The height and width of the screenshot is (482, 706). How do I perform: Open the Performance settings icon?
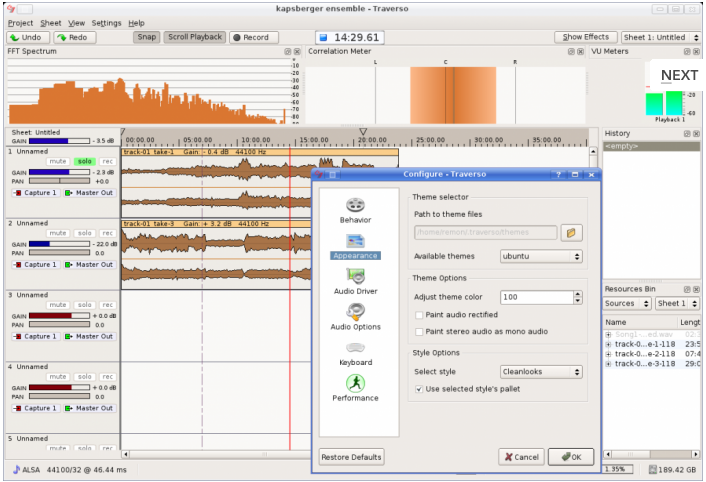tap(355, 383)
